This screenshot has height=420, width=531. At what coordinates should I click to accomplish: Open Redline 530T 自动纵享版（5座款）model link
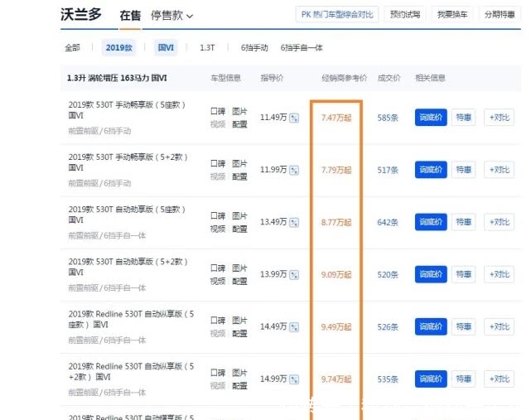tap(131, 320)
